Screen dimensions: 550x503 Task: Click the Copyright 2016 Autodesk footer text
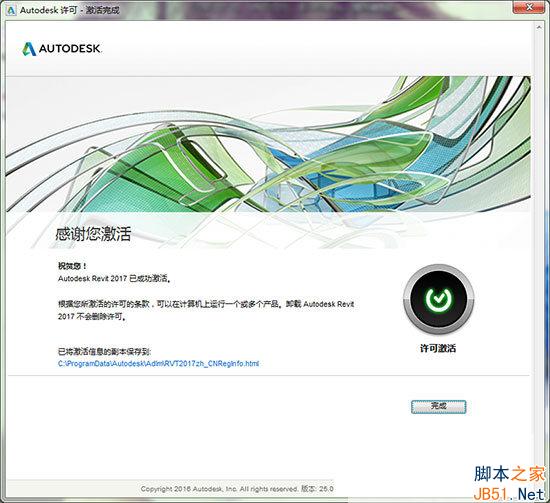[x=237, y=488]
